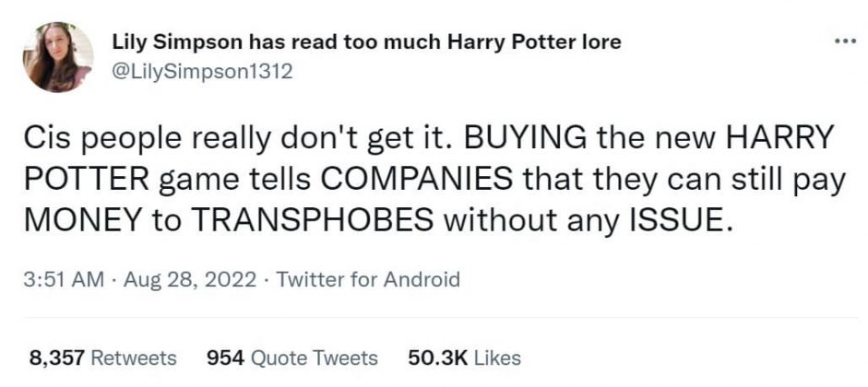Click the 3:51 AM timestamp
The height and width of the screenshot is (387, 868).
pos(64,279)
